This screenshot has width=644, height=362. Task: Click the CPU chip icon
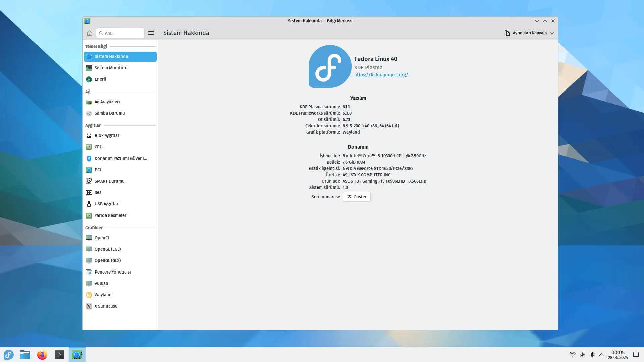[89, 147]
